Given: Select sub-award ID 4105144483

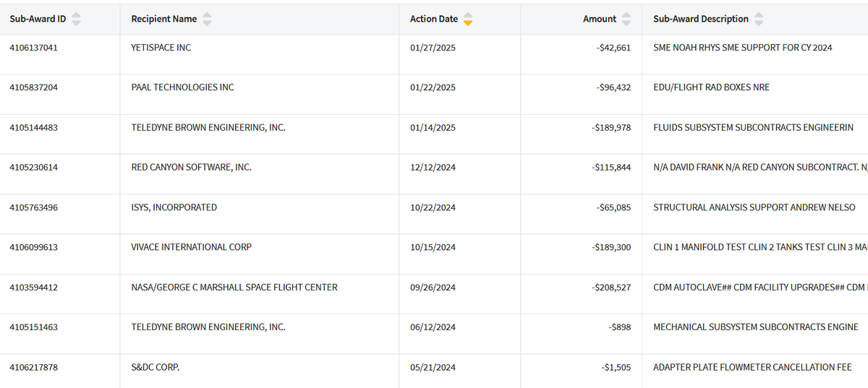Looking at the screenshot, I should (x=33, y=127).
